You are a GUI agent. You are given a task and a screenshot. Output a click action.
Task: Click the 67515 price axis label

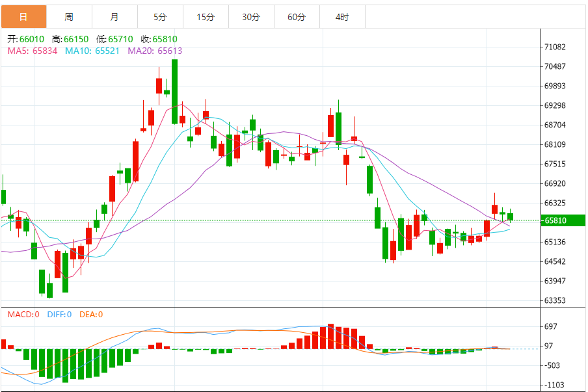point(555,164)
